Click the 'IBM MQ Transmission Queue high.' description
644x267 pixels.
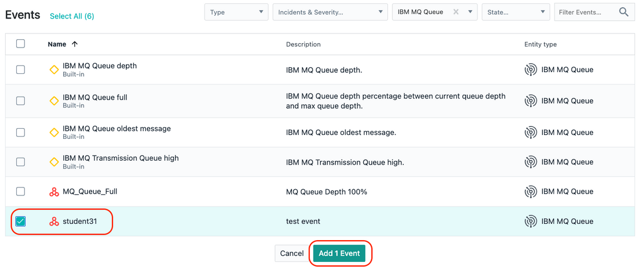pyautogui.click(x=345, y=162)
